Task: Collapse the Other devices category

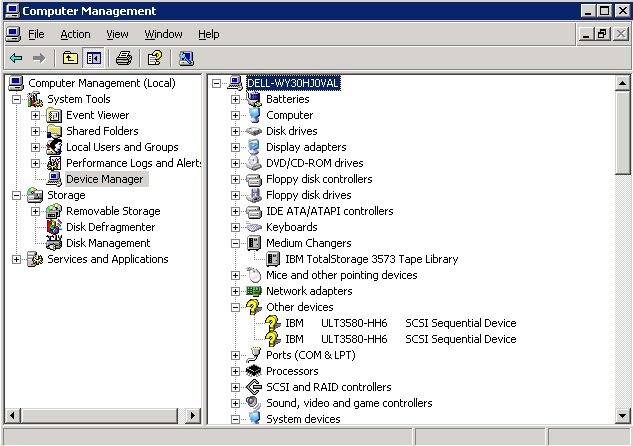Action: click(x=236, y=307)
